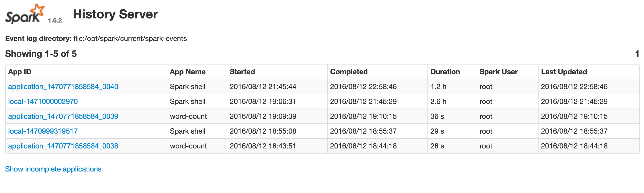Open application_1470771858584_0038 link
Screen dimensions: 644x193
click(63, 146)
